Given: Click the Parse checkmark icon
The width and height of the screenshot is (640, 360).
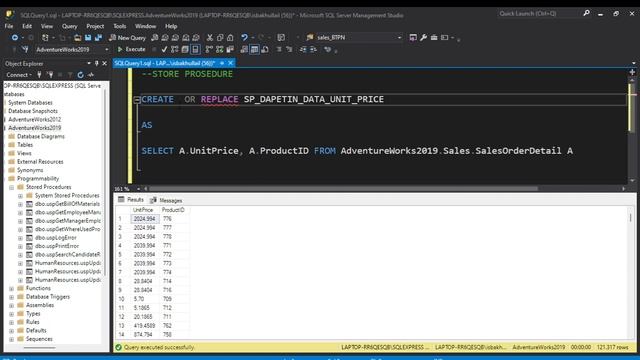Looking at the screenshot, I should (164, 49).
